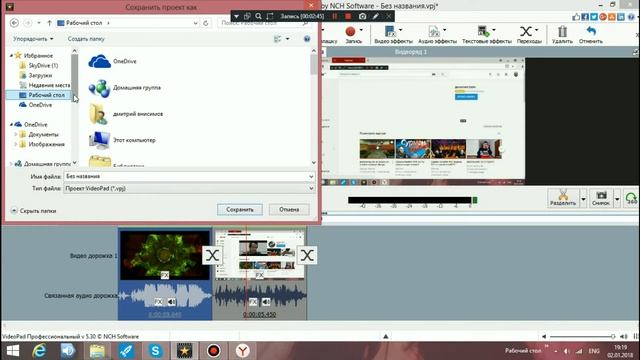This screenshot has height=360, width=640.
Task: Click the thumbs-up like icon in VideoPad
Action: pyautogui.click(x=576, y=17)
